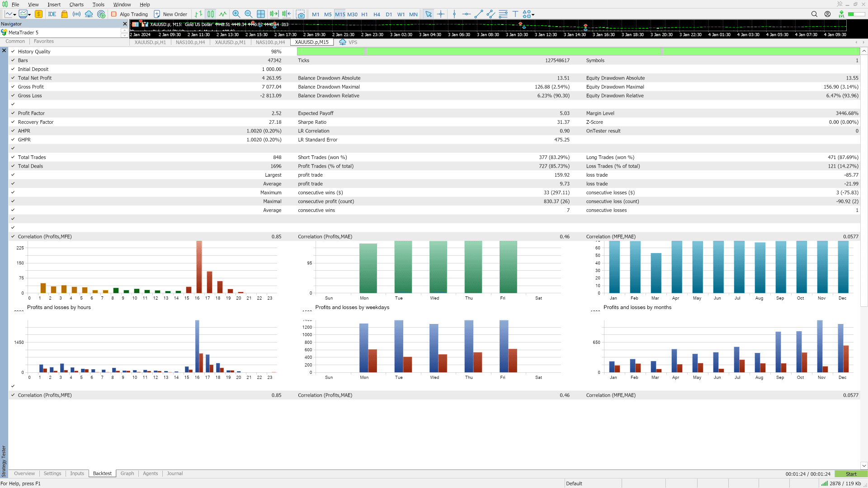
Task: Click Navigator list scroll down arrow
Action: pyautogui.click(x=124, y=35)
